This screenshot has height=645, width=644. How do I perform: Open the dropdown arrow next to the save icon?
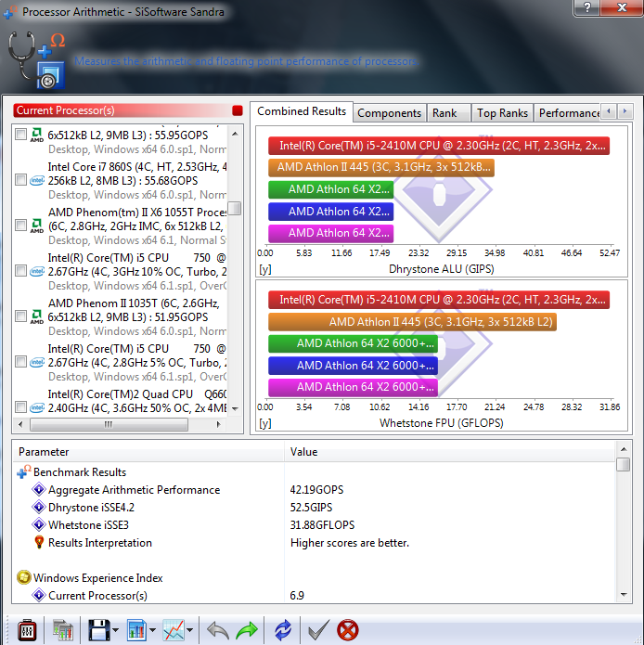click(x=116, y=630)
